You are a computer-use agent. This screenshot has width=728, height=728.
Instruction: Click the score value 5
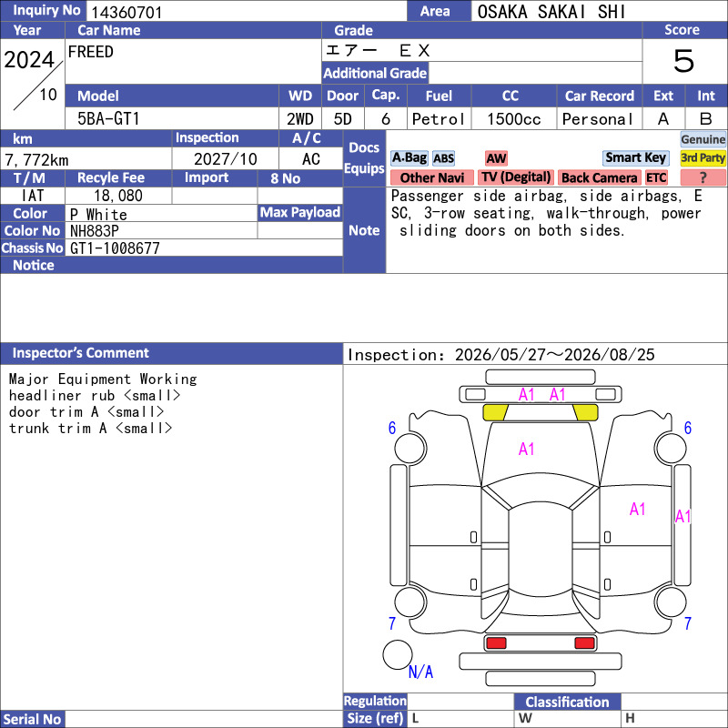[684, 61]
